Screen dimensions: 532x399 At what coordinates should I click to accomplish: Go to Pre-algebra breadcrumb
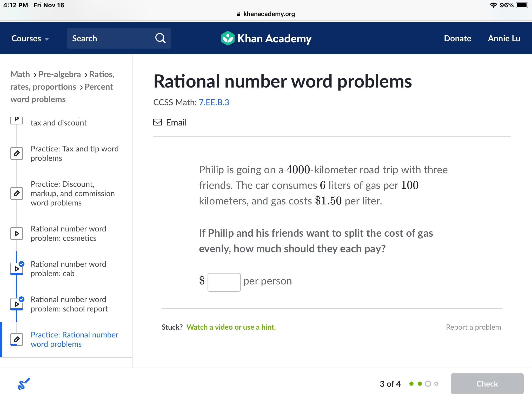[x=59, y=74]
